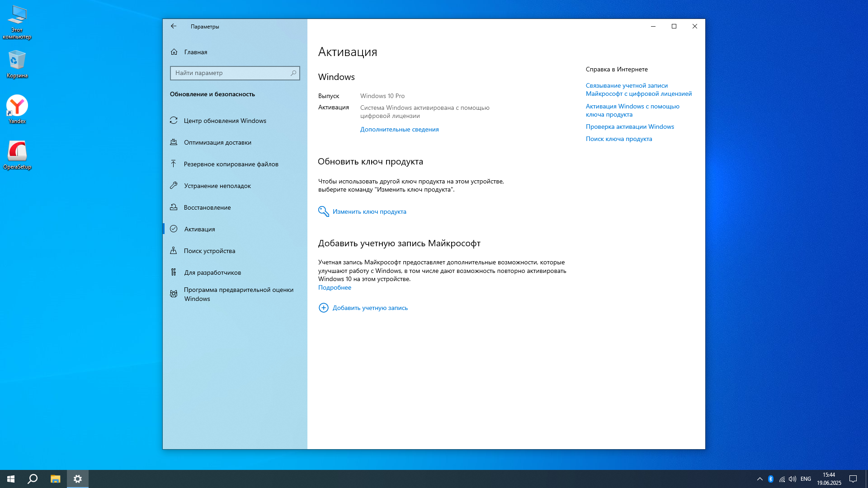The image size is (868, 488).
Task: Click the magnifier icon in the search box
Action: coord(293,73)
